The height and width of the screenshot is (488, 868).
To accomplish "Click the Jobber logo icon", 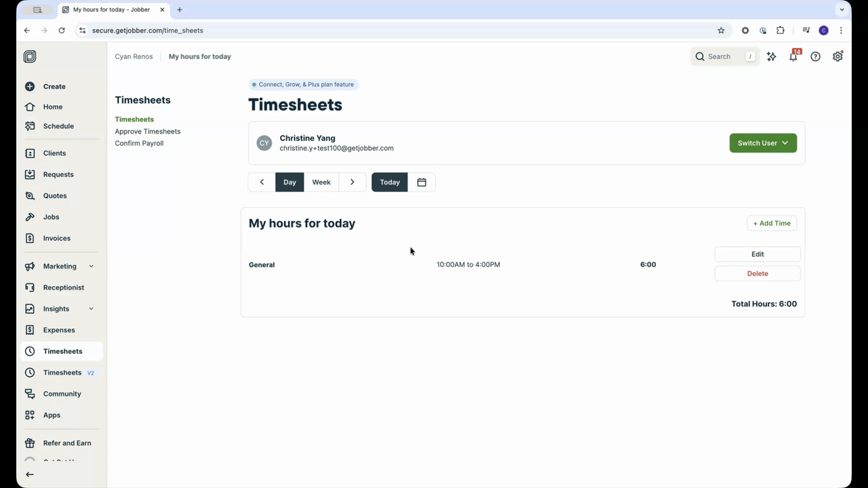I will pyautogui.click(x=30, y=57).
